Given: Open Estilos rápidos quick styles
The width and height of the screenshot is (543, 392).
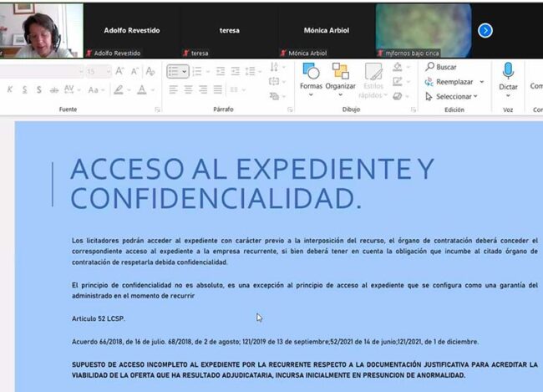Looking at the screenshot, I should 373,80.
